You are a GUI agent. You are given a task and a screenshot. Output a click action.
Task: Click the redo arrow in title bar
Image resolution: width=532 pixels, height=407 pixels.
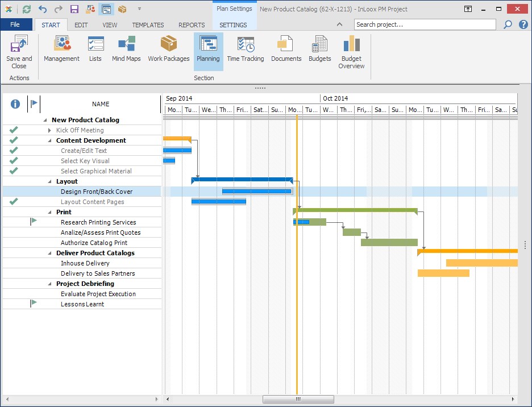coord(59,9)
